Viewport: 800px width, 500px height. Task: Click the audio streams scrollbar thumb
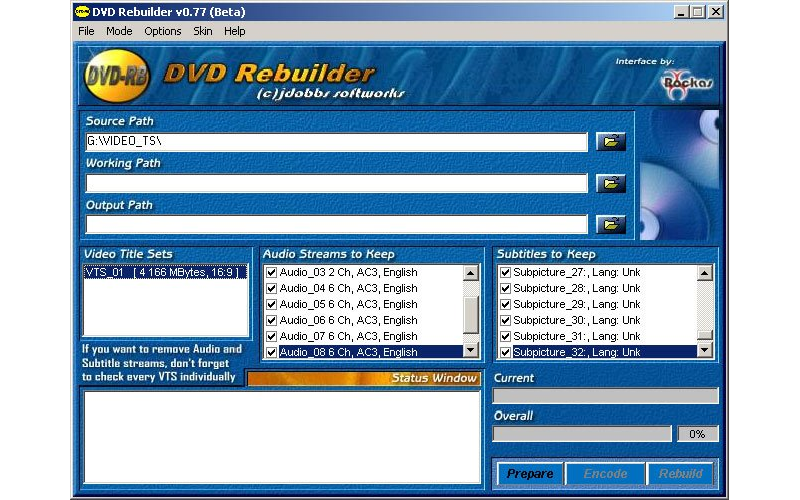pos(470,315)
